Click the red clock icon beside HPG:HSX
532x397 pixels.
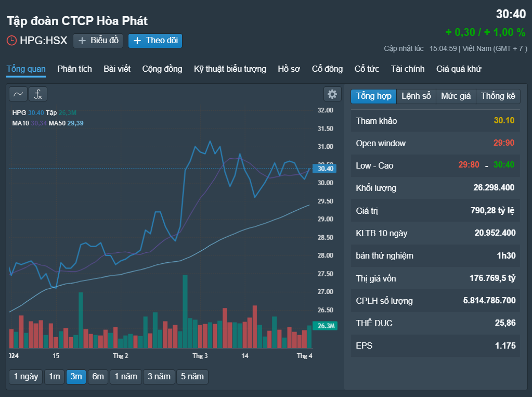pyautogui.click(x=11, y=41)
